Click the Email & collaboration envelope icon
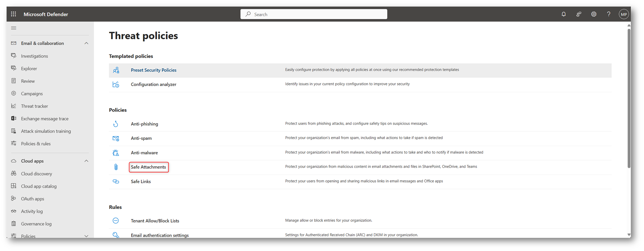 click(x=13, y=43)
